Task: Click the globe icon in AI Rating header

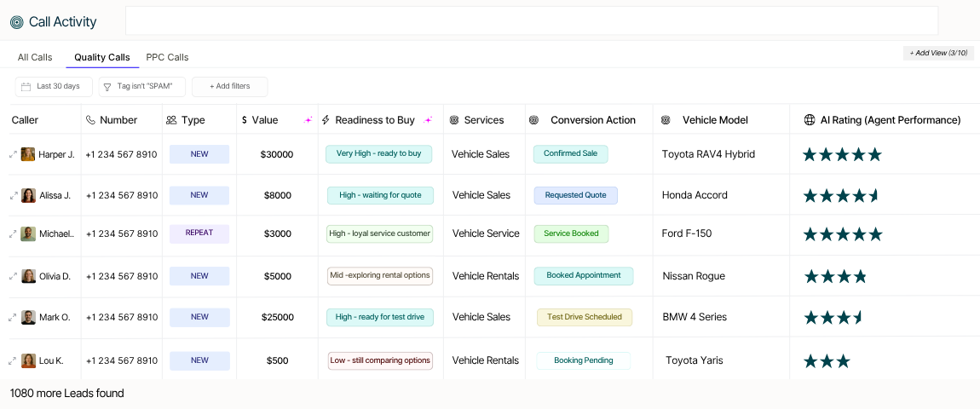Action: click(810, 120)
